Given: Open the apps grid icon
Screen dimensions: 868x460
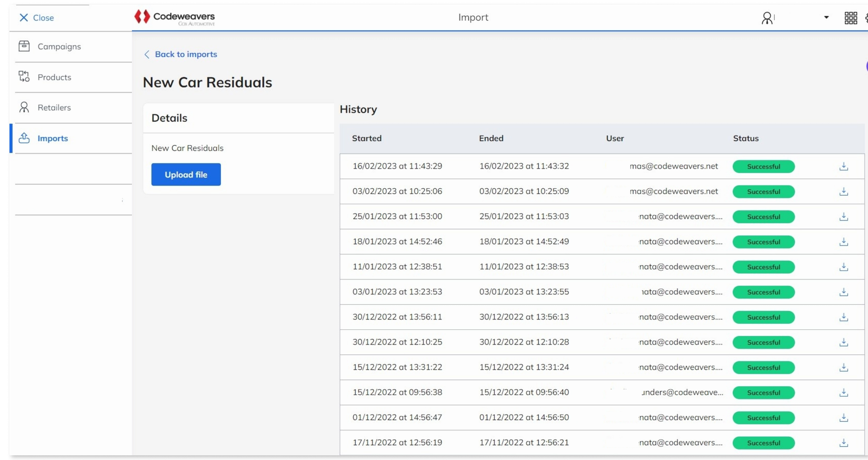Looking at the screenshot, I should click(850, 18).
